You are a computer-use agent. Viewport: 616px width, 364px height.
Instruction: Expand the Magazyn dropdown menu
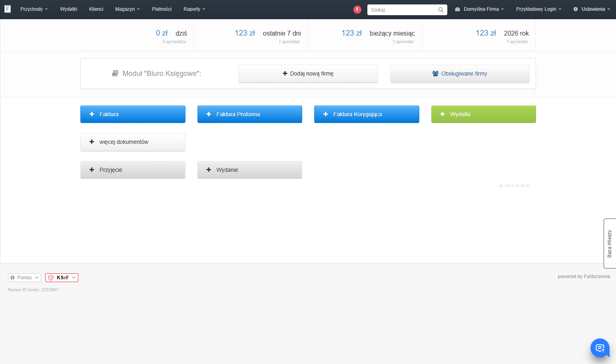[128, 9]
